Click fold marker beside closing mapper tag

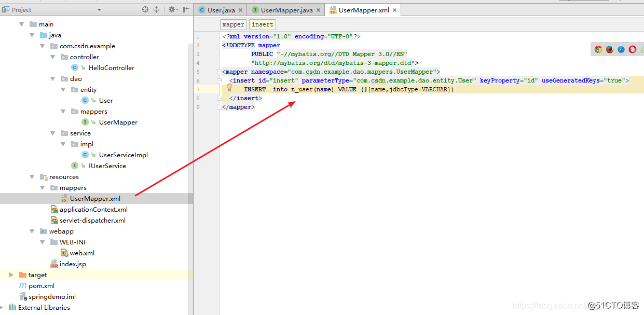[220, 107]
